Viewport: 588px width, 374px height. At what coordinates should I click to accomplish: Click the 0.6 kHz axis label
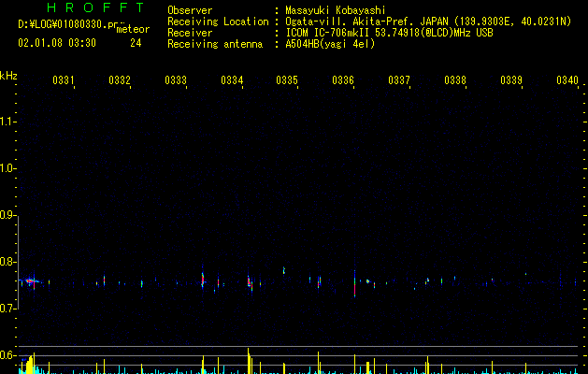(7, 355)
